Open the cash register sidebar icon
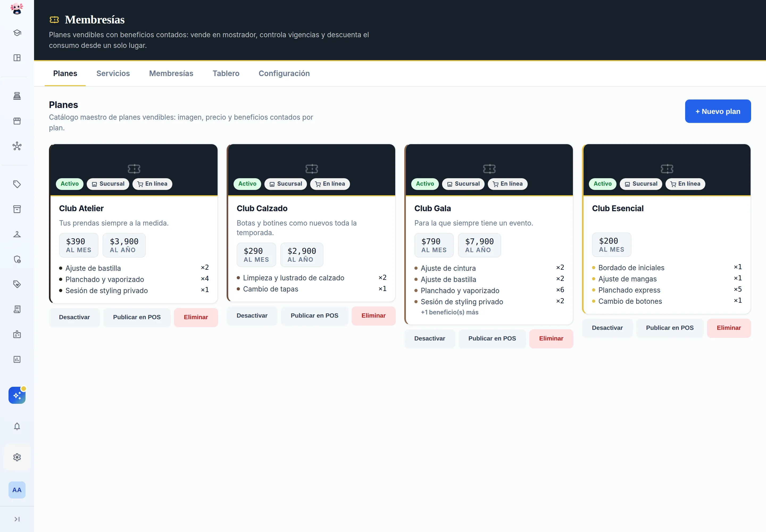Image resolution: width=766 pixels, height=532 pixels. [17, 96]
